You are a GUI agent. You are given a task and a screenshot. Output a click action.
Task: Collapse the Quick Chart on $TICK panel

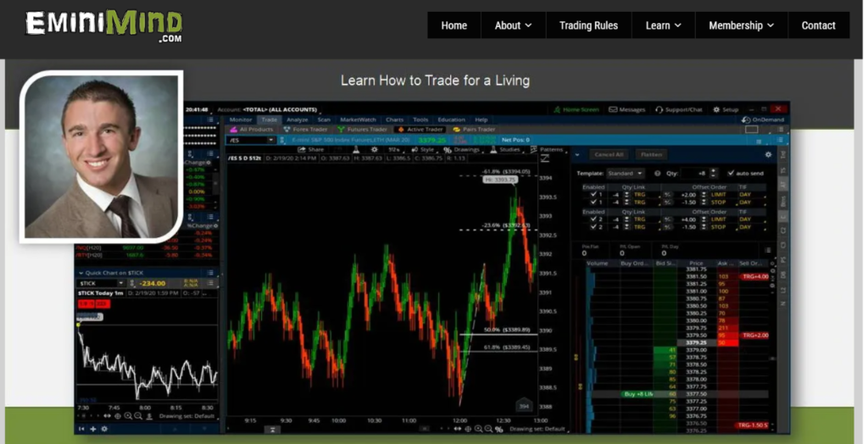pos(81,273)
